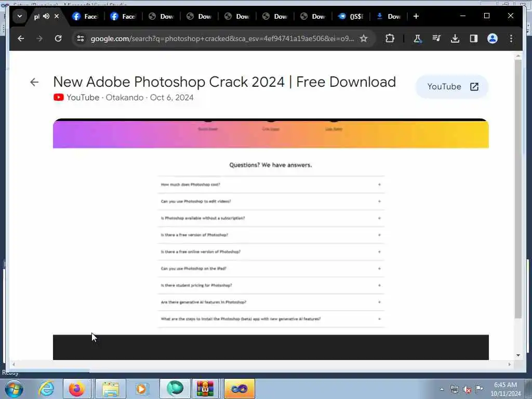Switch to the ()S$E tab
532x399 pixels.
(351, 16)
